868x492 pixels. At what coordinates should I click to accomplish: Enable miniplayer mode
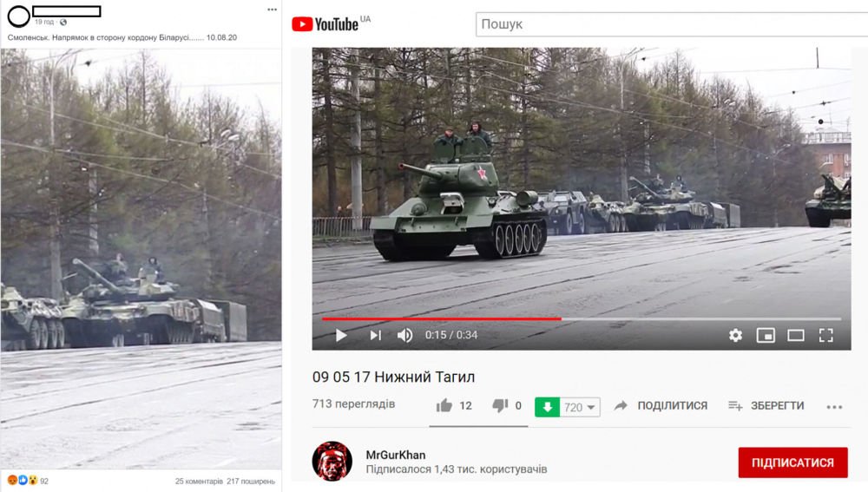(x=766, y=335)
